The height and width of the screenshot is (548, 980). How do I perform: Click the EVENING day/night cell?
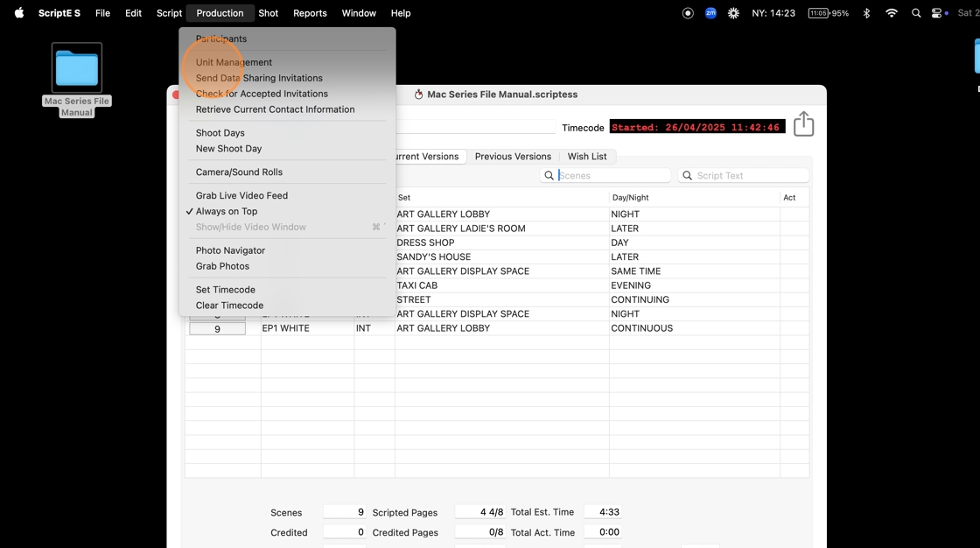695,285
